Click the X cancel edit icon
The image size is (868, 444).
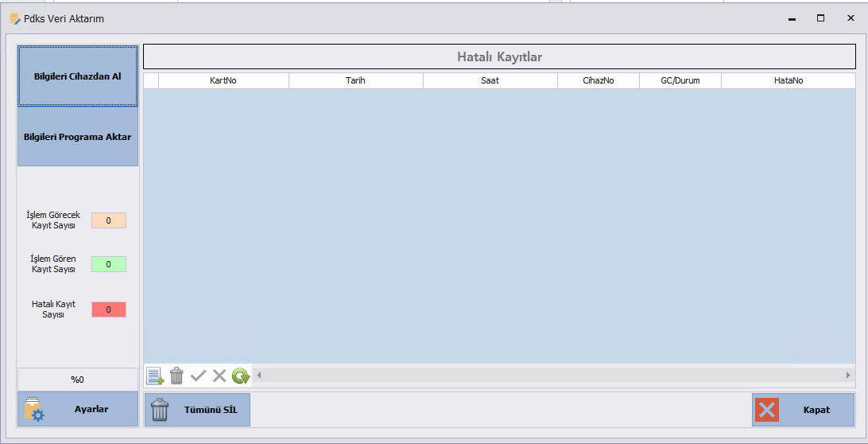(x=219, y=376)
